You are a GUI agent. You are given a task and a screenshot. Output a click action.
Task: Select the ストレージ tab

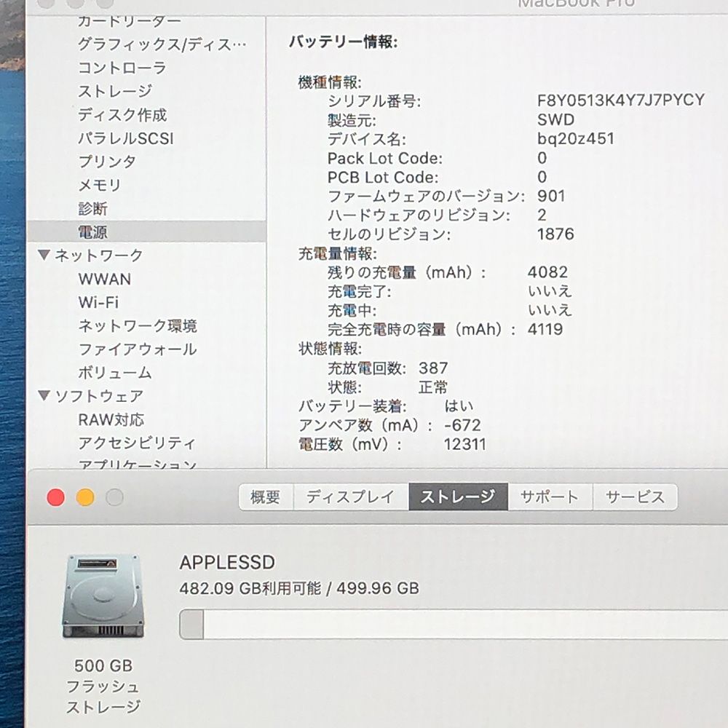458,497
